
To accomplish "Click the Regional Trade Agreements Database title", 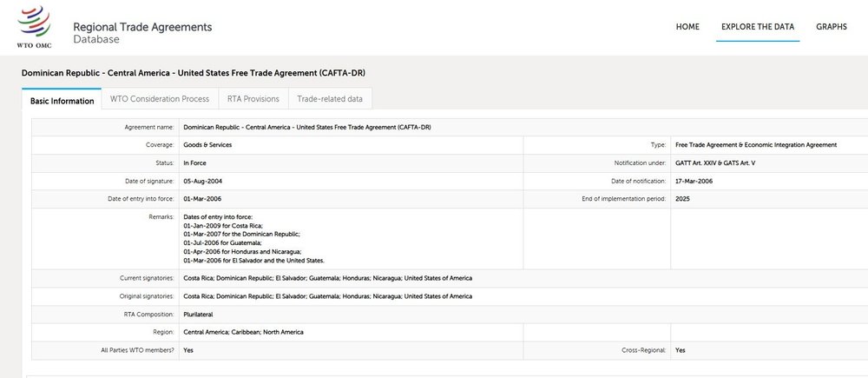I will pos(142,33).
